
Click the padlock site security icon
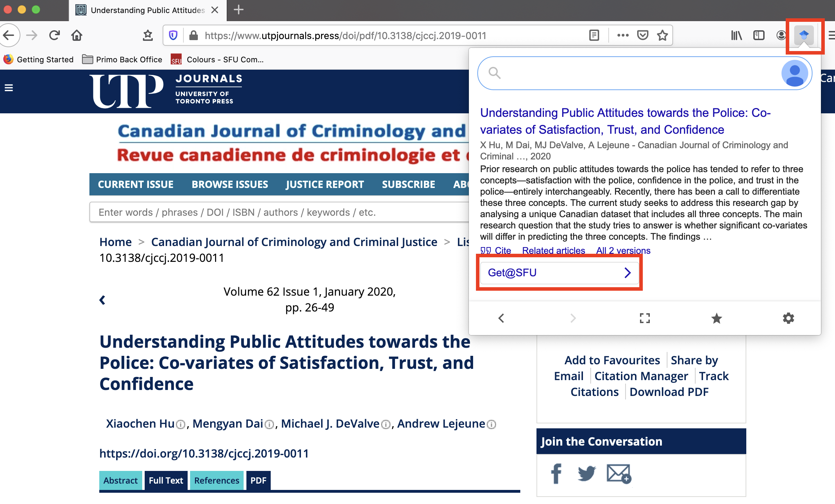click(x=193, y=35)
